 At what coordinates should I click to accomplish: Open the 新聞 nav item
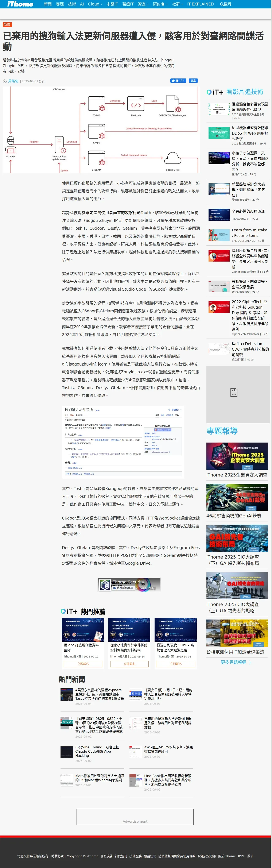point(48,4)
